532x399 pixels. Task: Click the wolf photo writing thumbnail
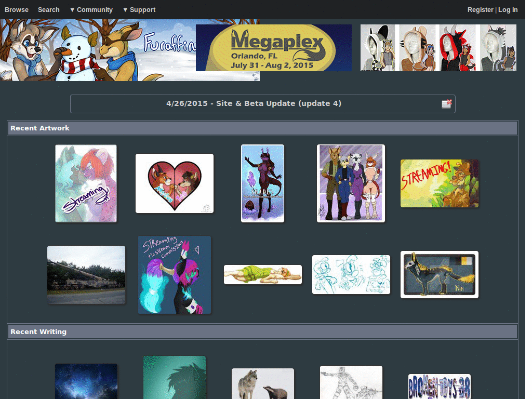click(x=262, y=383)
